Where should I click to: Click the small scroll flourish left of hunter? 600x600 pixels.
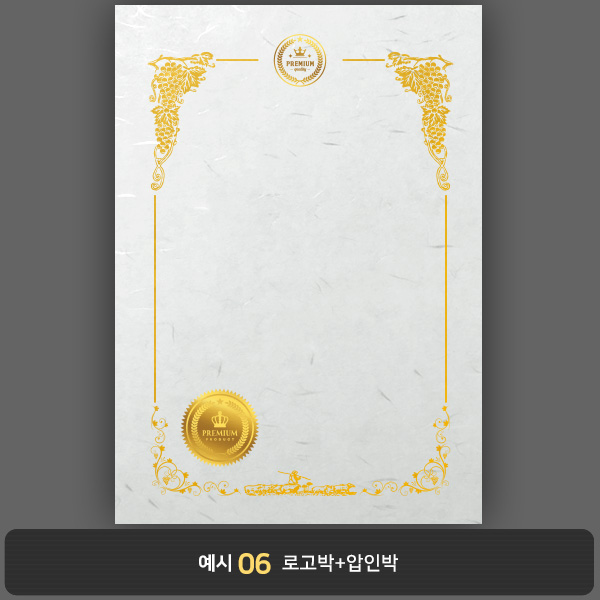coord(221,488)
